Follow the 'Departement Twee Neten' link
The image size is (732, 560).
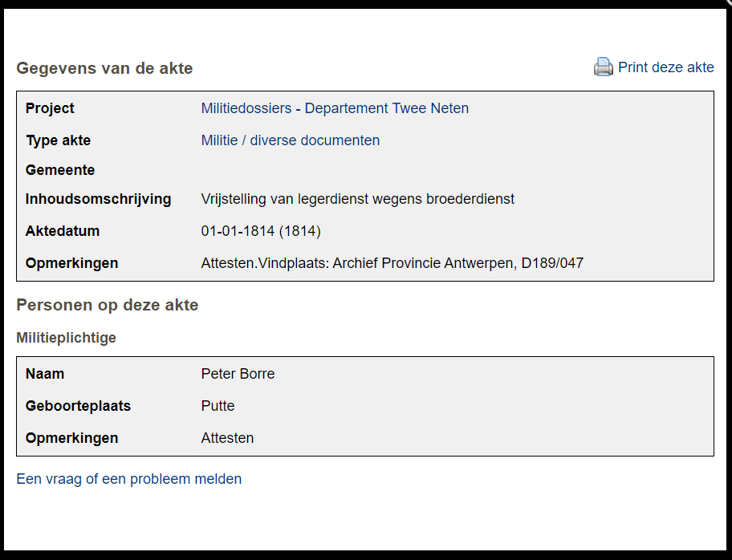coord(386,108)
